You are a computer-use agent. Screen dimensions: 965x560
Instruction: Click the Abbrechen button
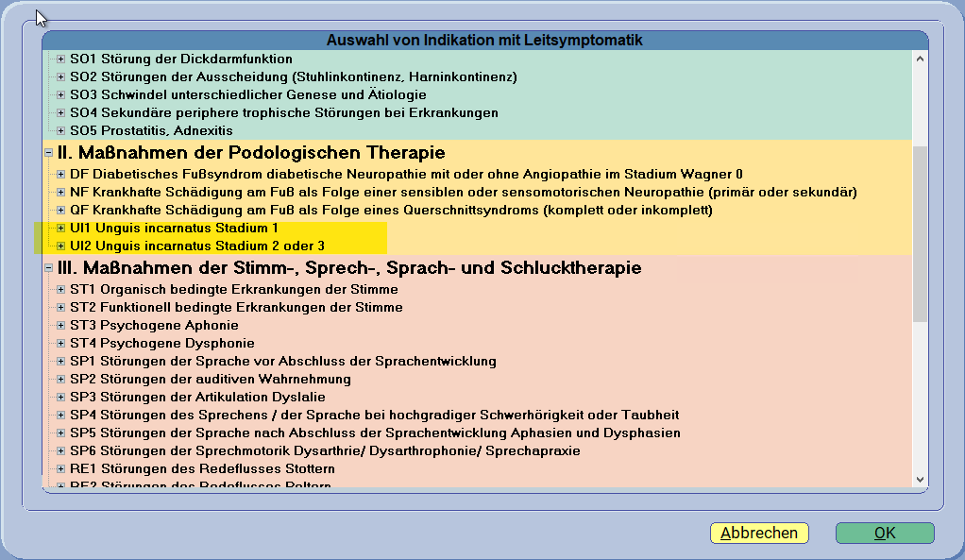[758, 533]
